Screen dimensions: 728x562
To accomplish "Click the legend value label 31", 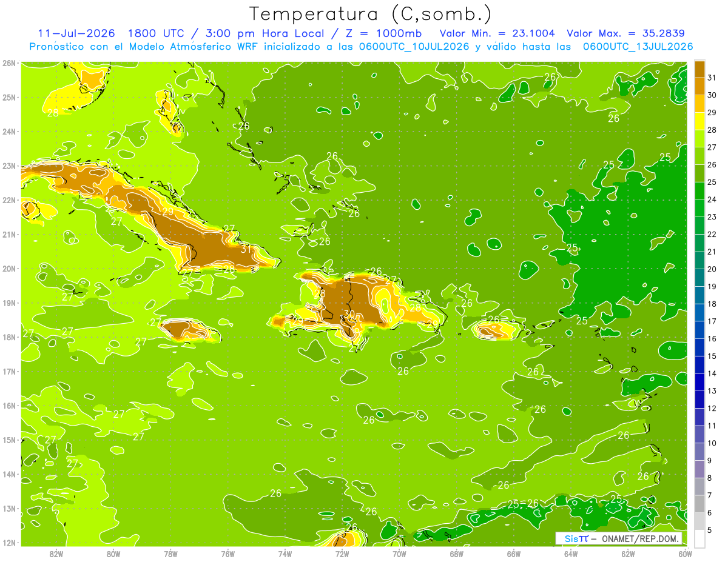I will click(x=712, y=78).
